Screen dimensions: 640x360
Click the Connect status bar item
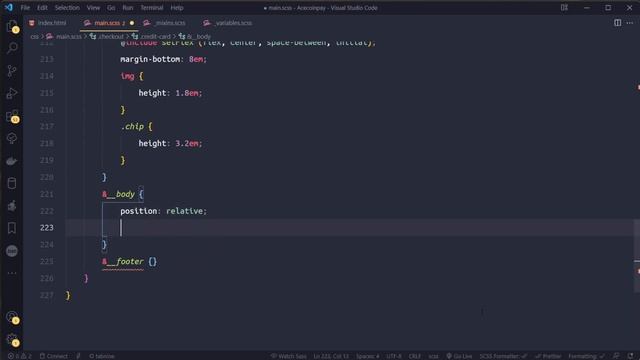click(x=53, y=356)
